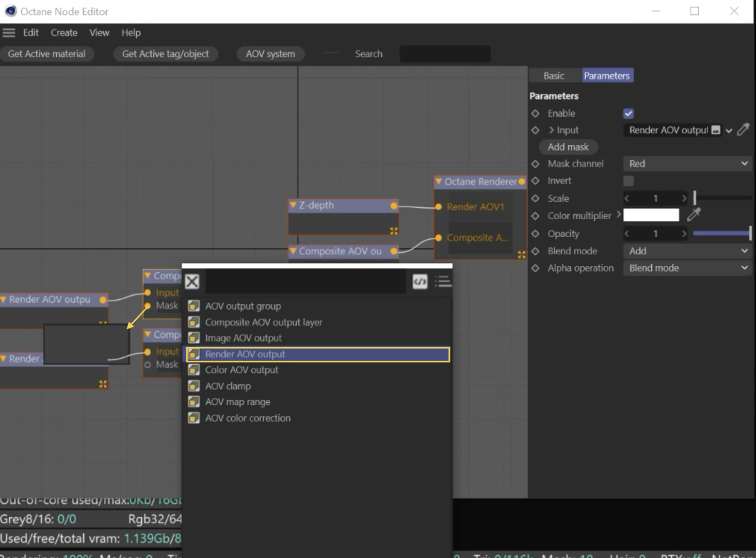
Task: Switch to the Basic tab
Action: (x=554, y=76)
